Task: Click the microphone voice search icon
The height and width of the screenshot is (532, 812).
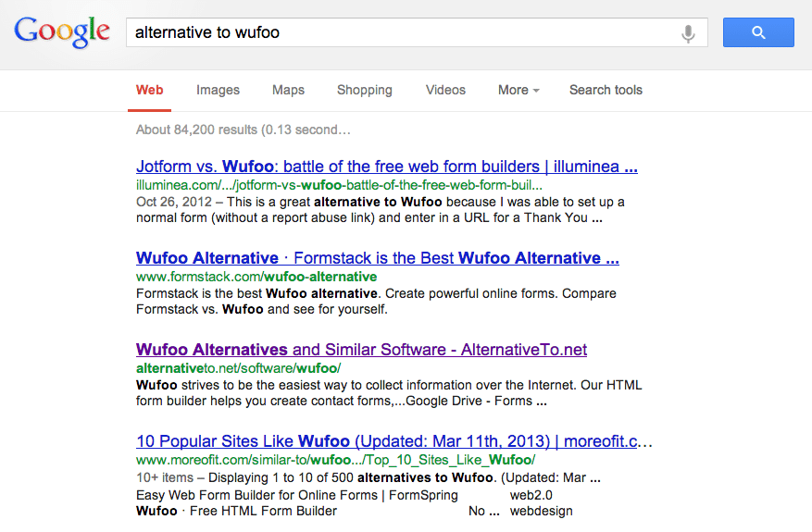Action: click(x=688, y=33)
